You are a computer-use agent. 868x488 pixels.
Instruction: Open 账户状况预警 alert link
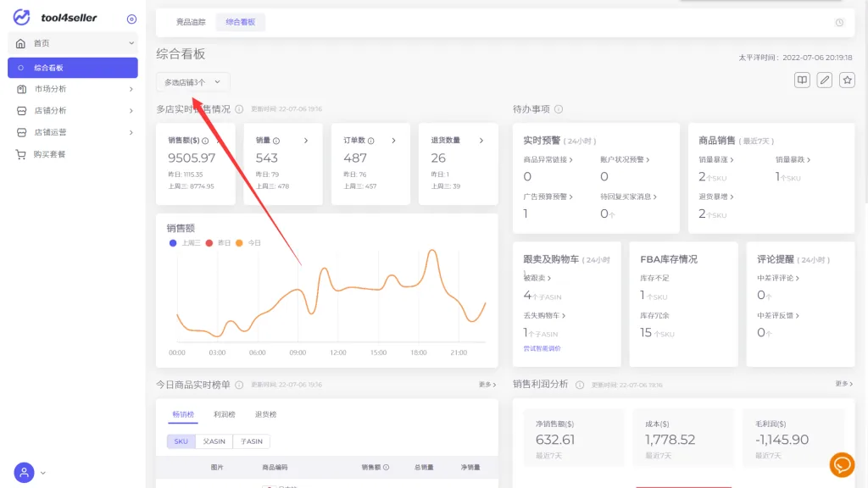coord(625,159)
